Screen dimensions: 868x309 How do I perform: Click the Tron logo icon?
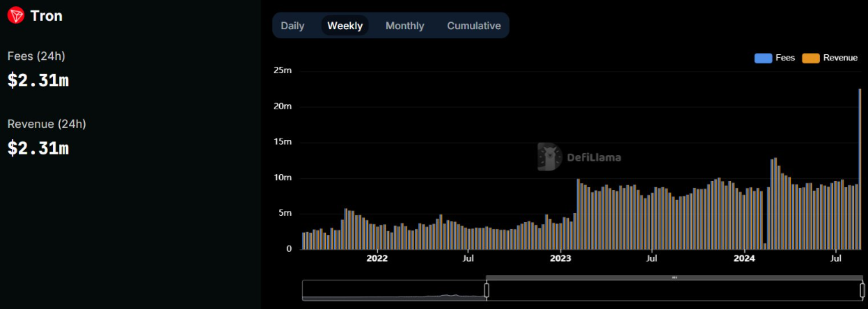coord(16,15)
